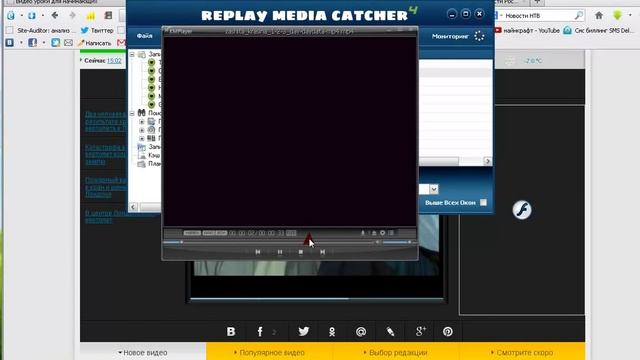Click the KMPlayer elapsed time display
Screen dimensions: 640x360
click(x=241, y=233)
